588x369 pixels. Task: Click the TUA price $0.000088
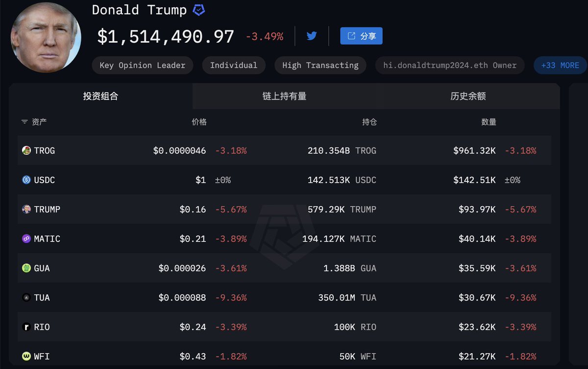182,297
